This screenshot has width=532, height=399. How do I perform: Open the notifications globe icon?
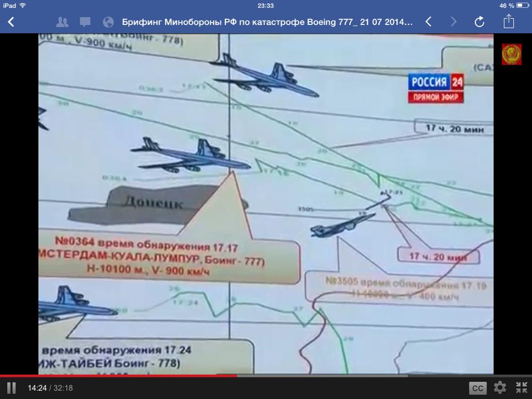pyautogui.click(x=109, y=22)
